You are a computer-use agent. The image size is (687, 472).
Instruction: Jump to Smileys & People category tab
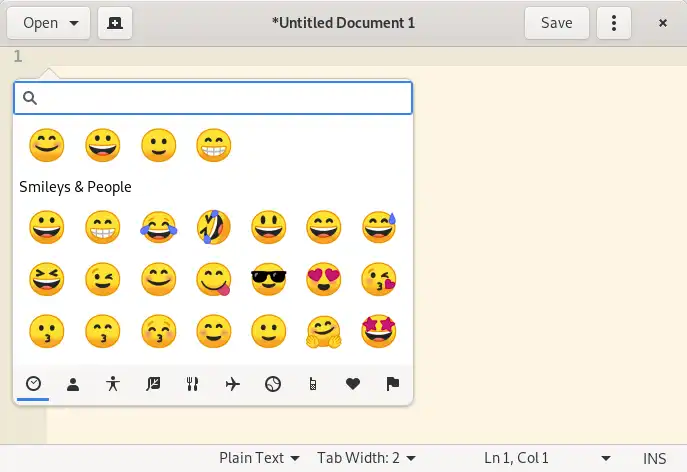coord(73,384)
